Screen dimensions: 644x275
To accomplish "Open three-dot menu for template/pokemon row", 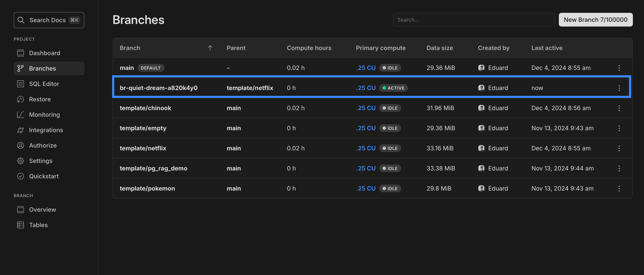I will (619, 188).
